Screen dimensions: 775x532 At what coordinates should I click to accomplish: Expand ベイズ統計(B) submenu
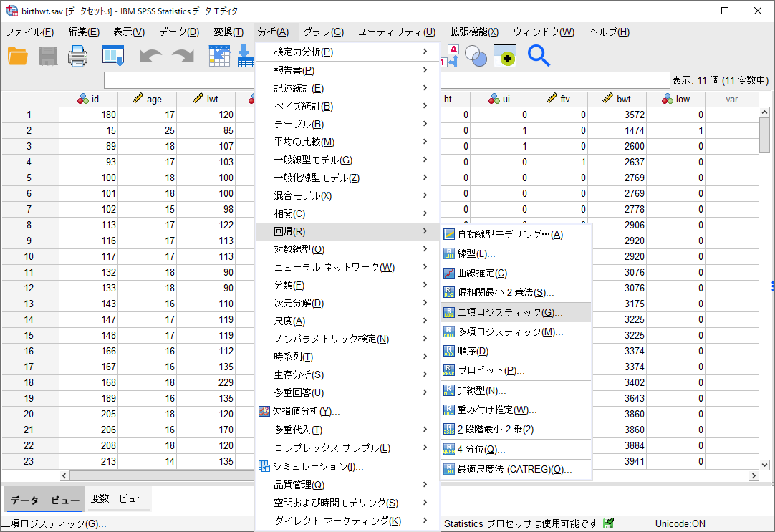[347, 106]
